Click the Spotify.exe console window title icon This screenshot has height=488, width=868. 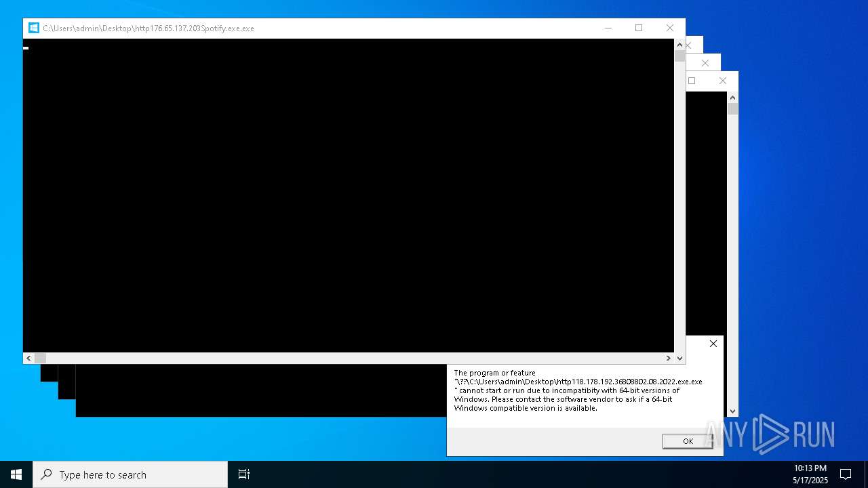click(x=33, y=28)
